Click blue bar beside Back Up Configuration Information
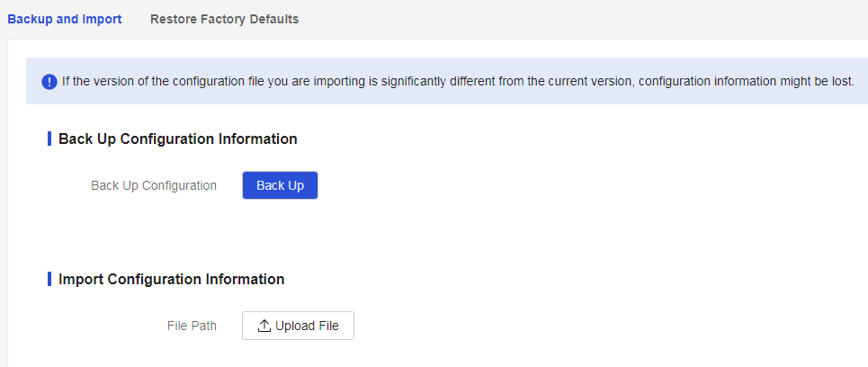Screen dimensions: 868x367 coord(49,139)
